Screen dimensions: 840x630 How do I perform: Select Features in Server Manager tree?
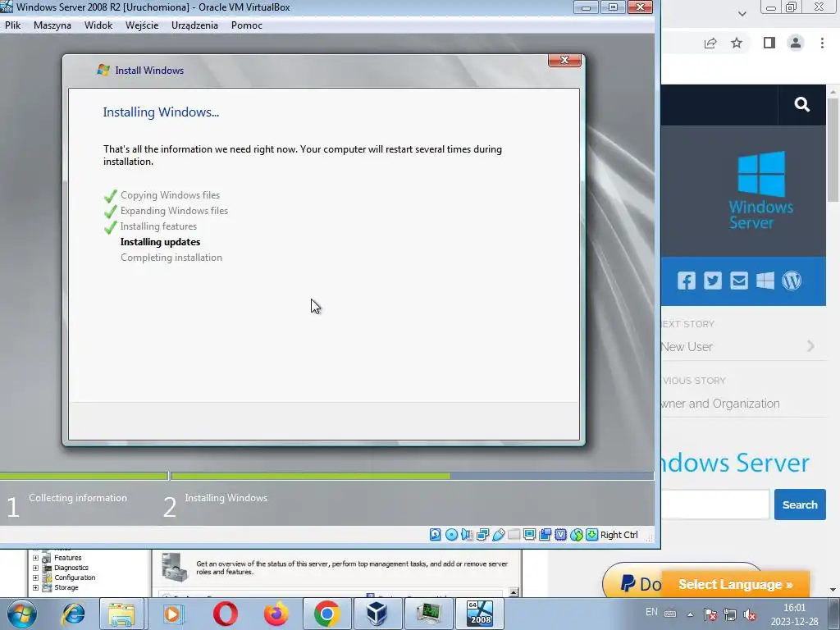click(x=67, y=558)
